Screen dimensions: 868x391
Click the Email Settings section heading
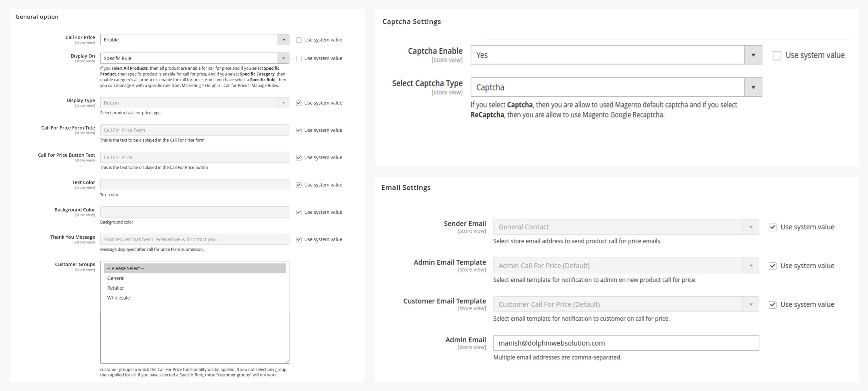(406, 187)
